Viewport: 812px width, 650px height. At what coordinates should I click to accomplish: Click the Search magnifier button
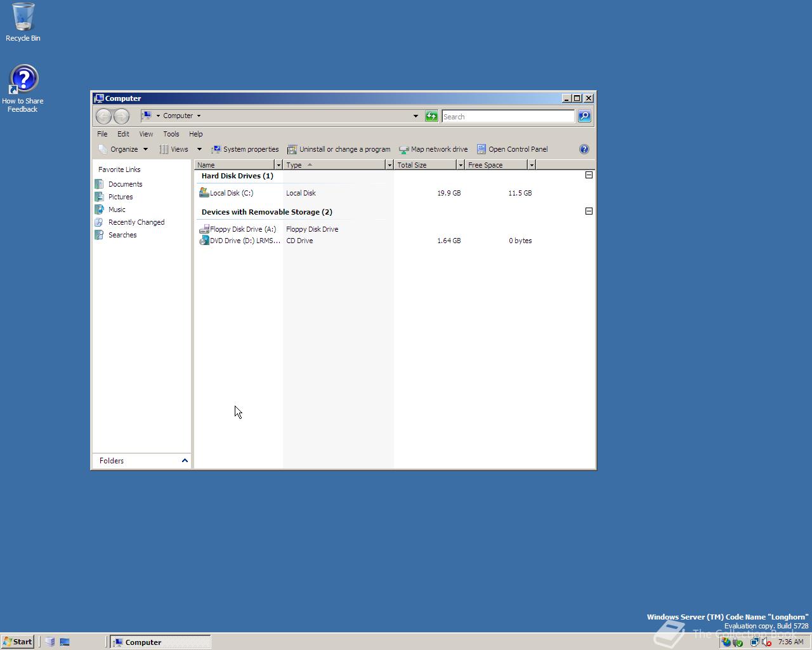tap(584, 116)
